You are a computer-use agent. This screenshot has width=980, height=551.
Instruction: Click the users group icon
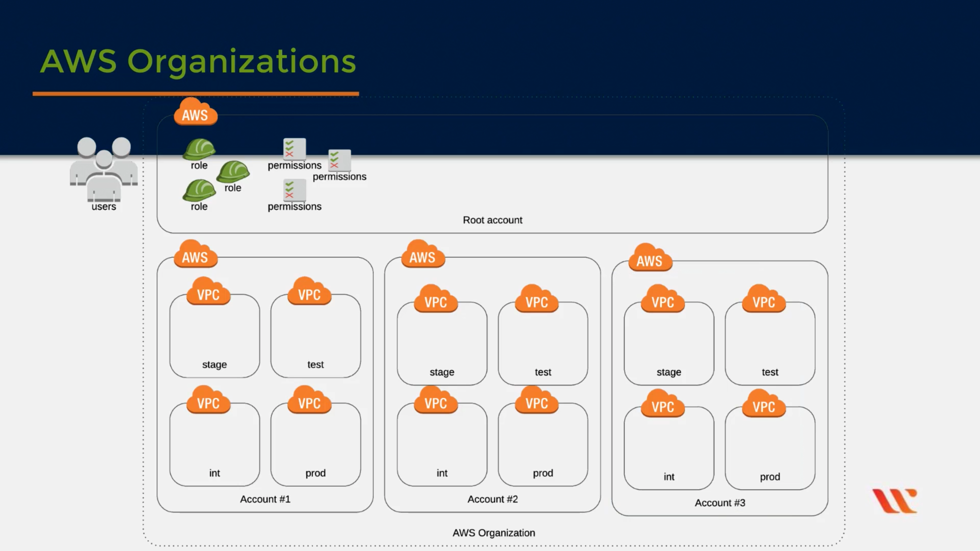103,169
